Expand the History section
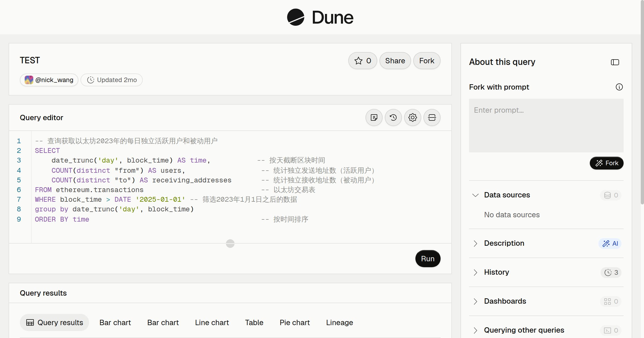The width and height of the screenshot is (644, 338). click(x=475, y=272)
